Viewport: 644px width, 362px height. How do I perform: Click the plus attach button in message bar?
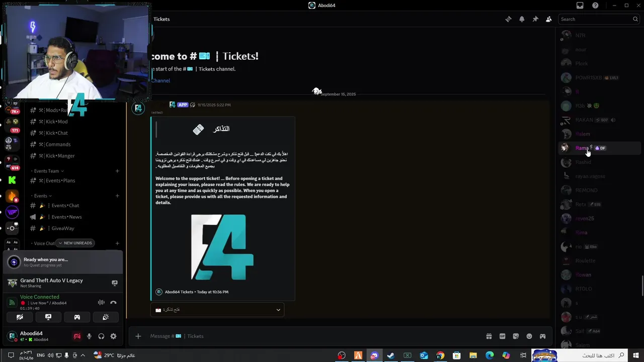click(138, 336)
